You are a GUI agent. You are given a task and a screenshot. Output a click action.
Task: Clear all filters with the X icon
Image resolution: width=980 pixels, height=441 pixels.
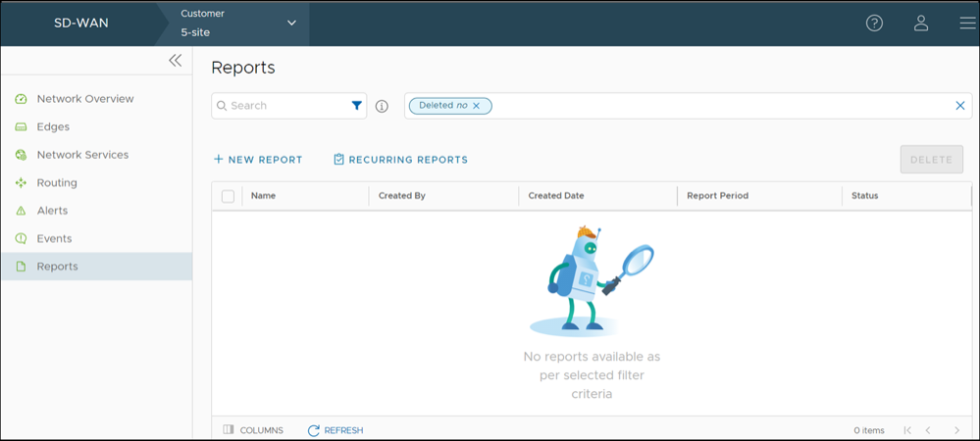tap(960, 106)
